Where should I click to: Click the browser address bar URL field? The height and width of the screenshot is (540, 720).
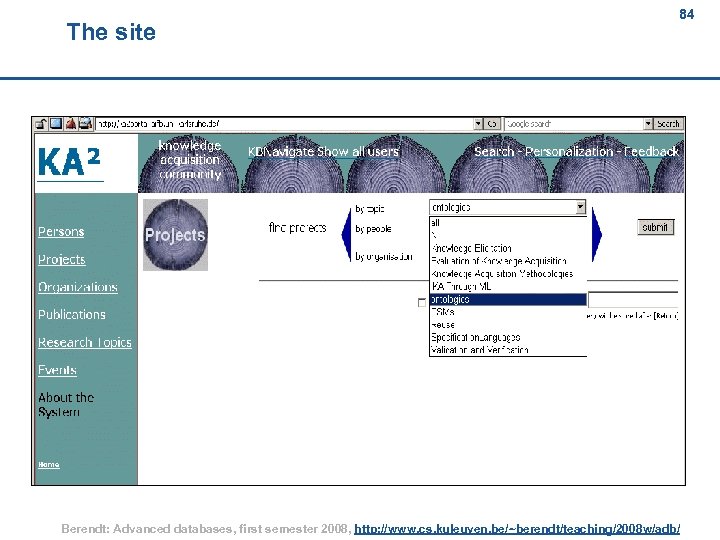point(285,124)
